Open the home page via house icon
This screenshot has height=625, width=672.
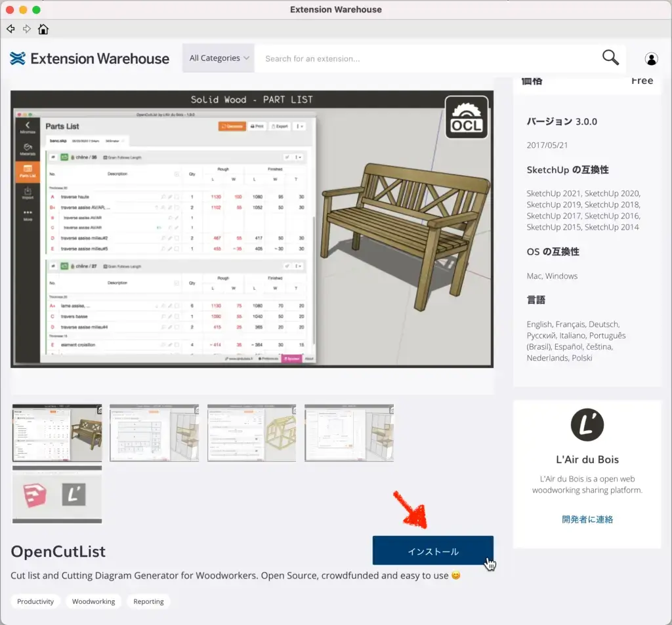(43, 29)
